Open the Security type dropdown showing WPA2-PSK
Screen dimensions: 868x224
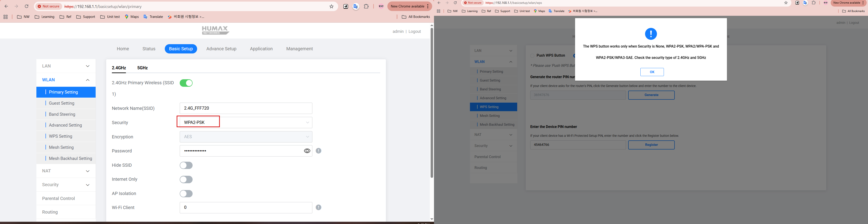[246, 122]
